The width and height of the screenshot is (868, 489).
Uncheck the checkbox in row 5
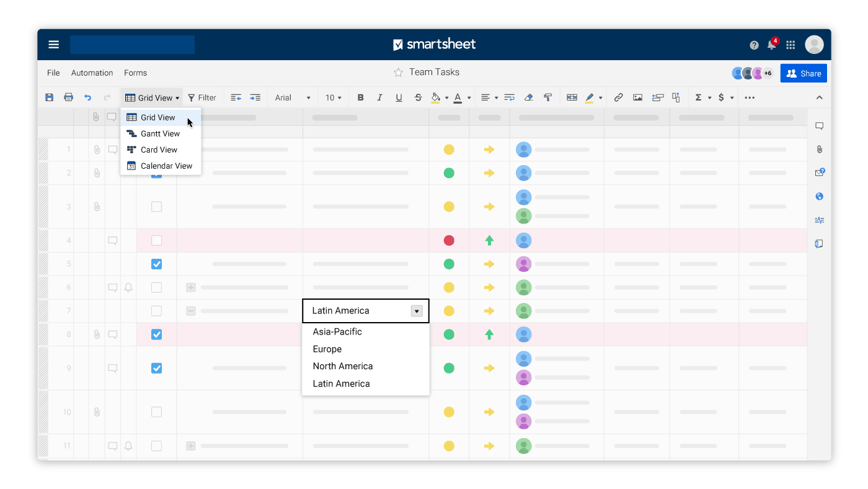coord(157,264)
